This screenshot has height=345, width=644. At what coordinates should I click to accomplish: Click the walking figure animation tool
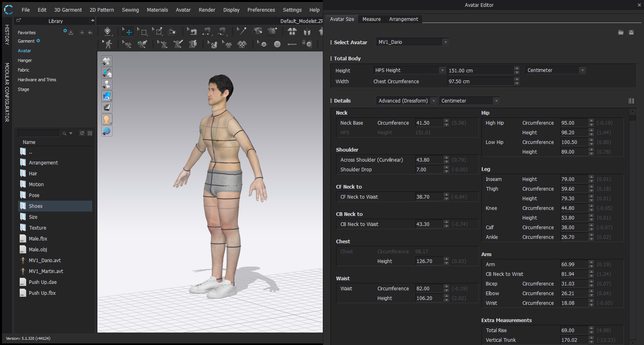point(108,44)
